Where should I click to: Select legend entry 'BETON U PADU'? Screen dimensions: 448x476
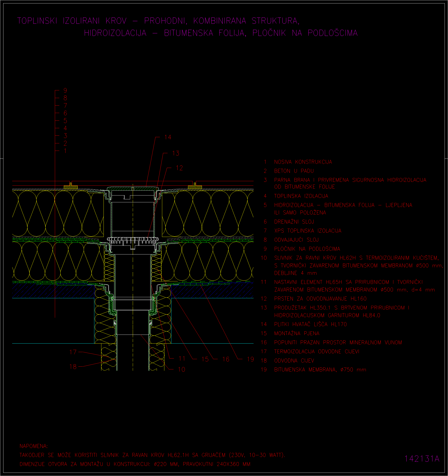294,171
